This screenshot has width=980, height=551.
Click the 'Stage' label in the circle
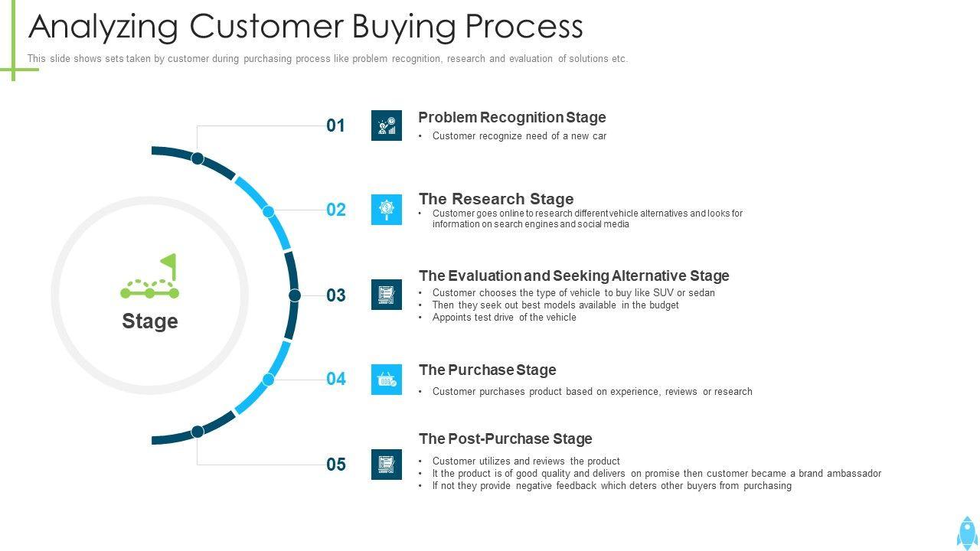[150, 321]
